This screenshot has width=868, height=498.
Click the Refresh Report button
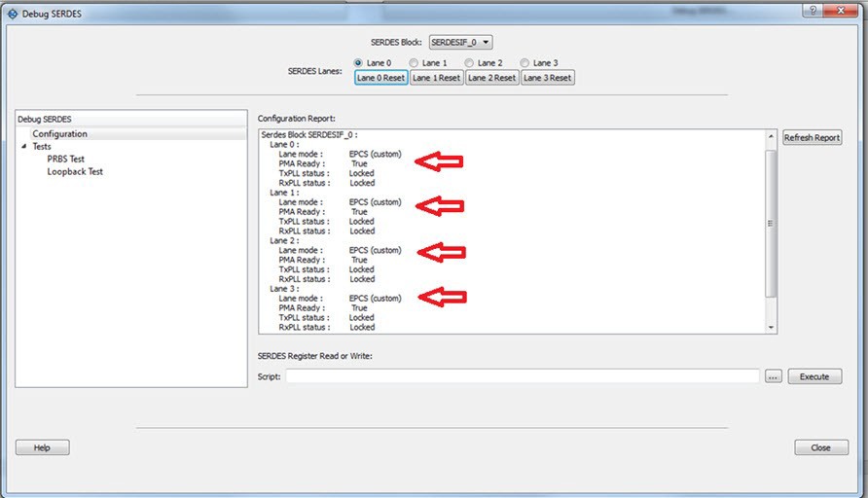(812, 138)
